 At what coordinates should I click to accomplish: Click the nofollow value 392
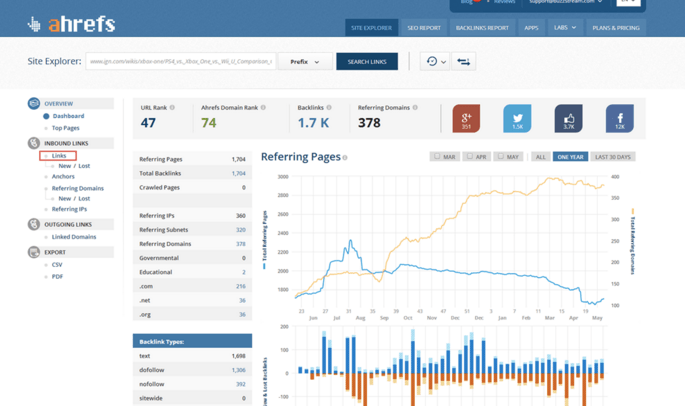(241, 384)
